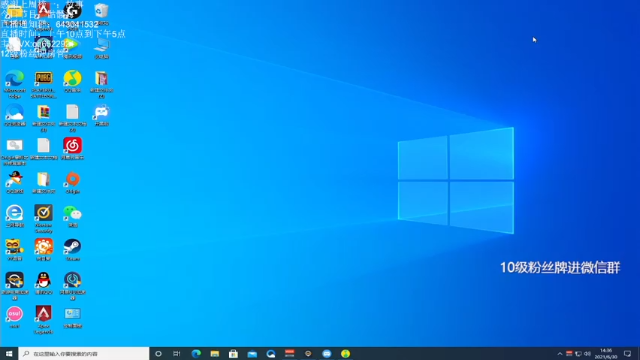Open Cortana circle on the taskbar
This screenshot has width=640, height=360.
(x=158, y=353)
